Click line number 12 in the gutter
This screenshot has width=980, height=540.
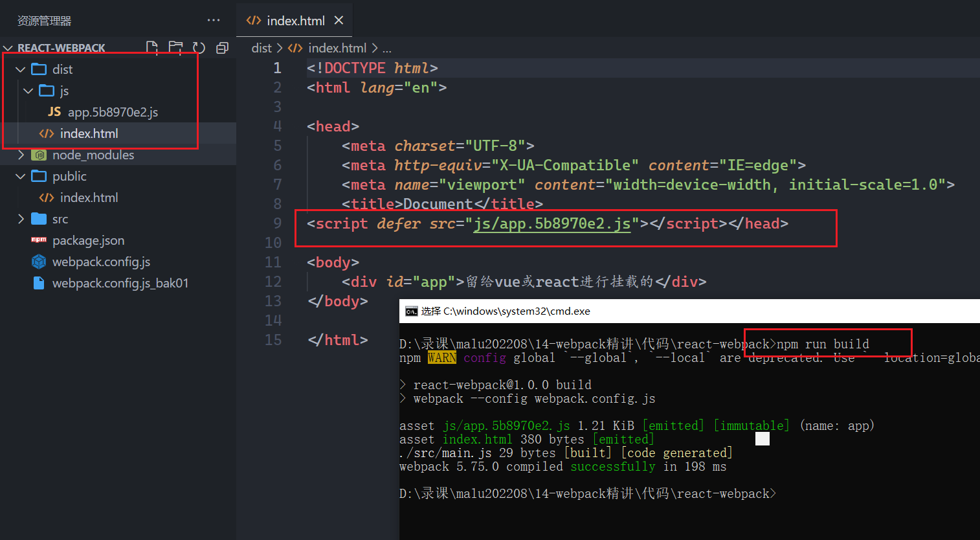tap(273, 282)
